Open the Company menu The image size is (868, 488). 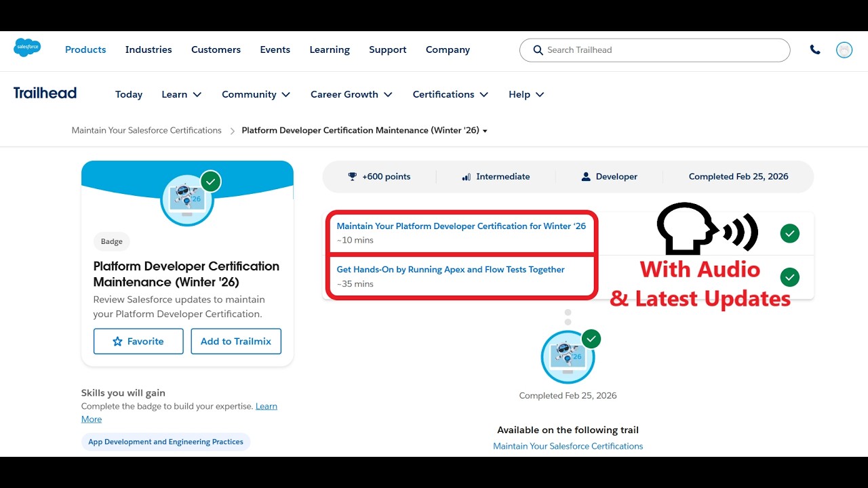(x=448, y=49)
